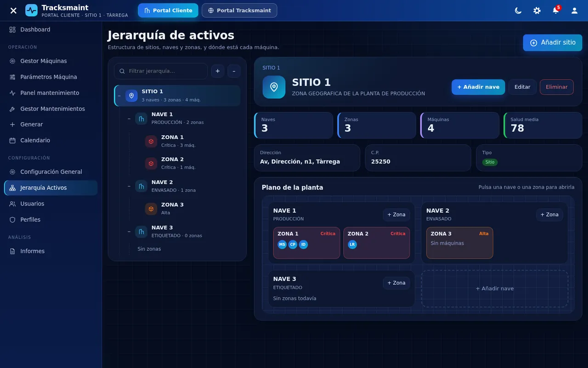Click the Editar button
588x368 pixels.
tap(522, 87)
